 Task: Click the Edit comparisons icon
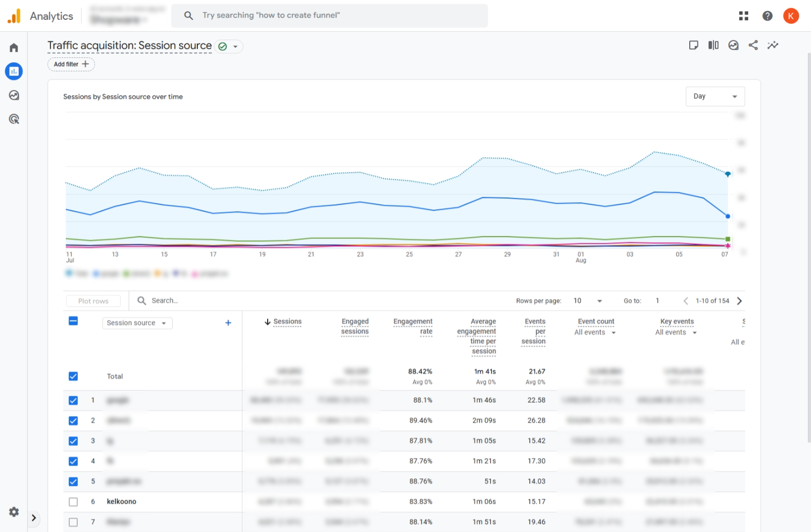point(713,46)
